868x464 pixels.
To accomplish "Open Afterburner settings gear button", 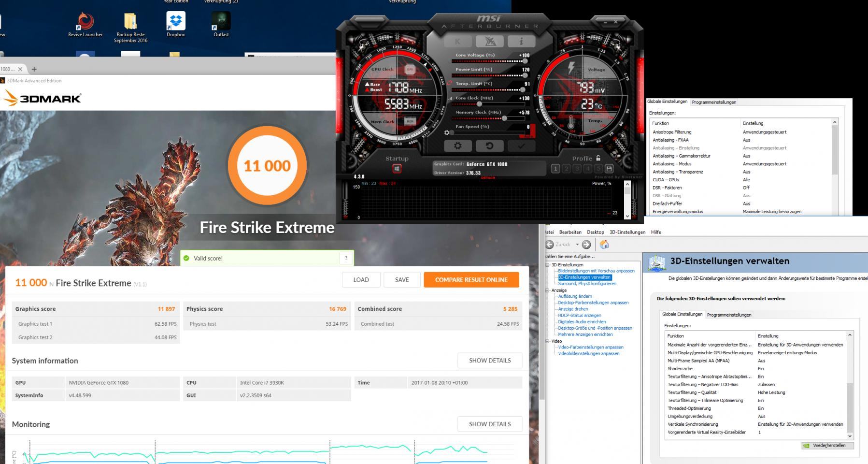I will 457,145.
